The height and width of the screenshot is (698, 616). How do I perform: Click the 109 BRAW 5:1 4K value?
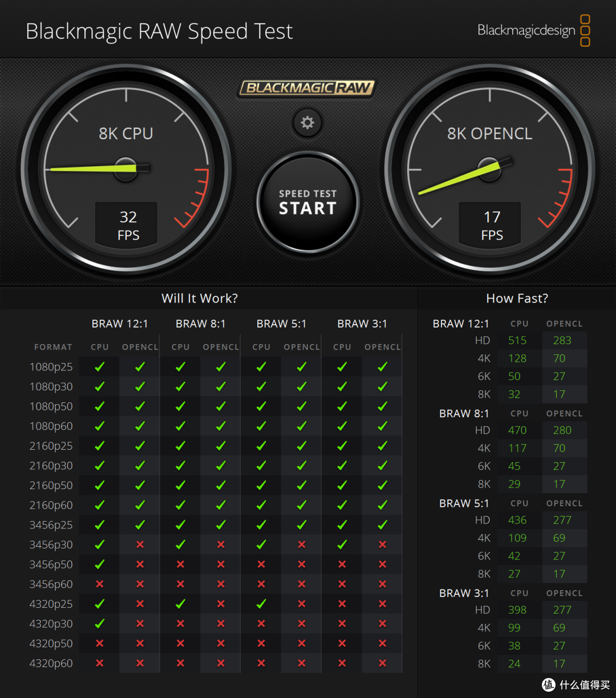pyautogui.click(x=517, y=538)
